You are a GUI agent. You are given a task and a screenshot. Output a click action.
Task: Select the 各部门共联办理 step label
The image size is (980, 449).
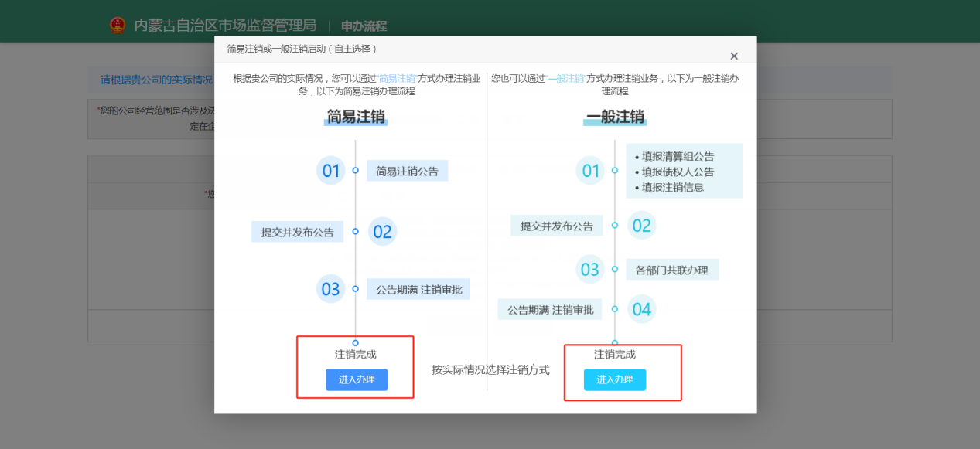[671, 270]
